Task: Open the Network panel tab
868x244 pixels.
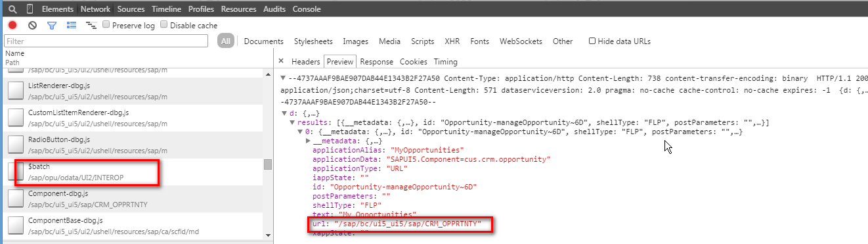Action: [x=96, y=9]
